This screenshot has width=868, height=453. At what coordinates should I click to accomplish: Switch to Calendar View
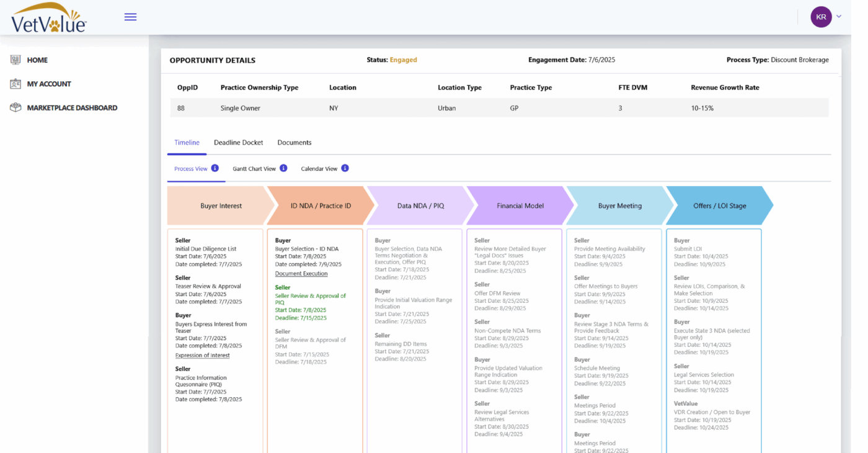[x=319, y=169]
